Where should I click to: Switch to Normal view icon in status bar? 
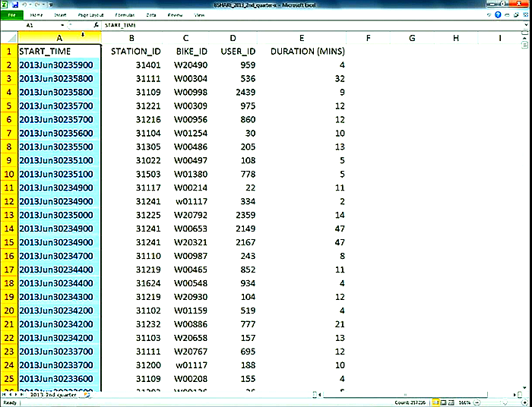pos(435,403)
